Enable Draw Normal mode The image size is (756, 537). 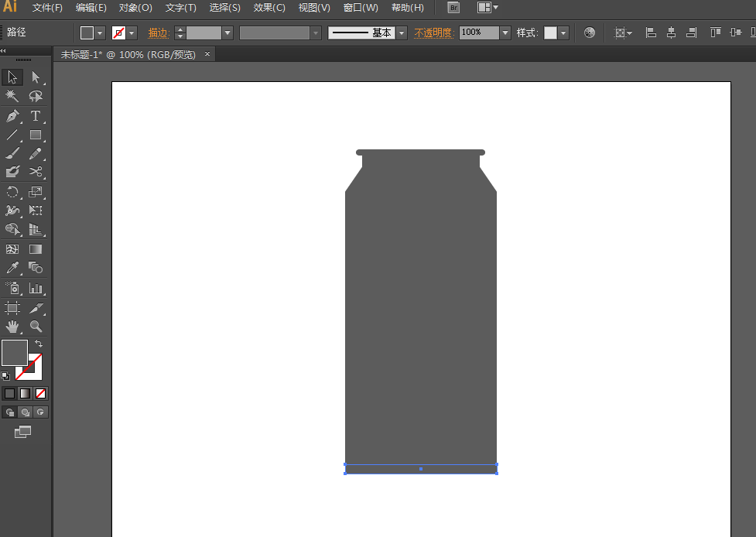tap(9, 412)
